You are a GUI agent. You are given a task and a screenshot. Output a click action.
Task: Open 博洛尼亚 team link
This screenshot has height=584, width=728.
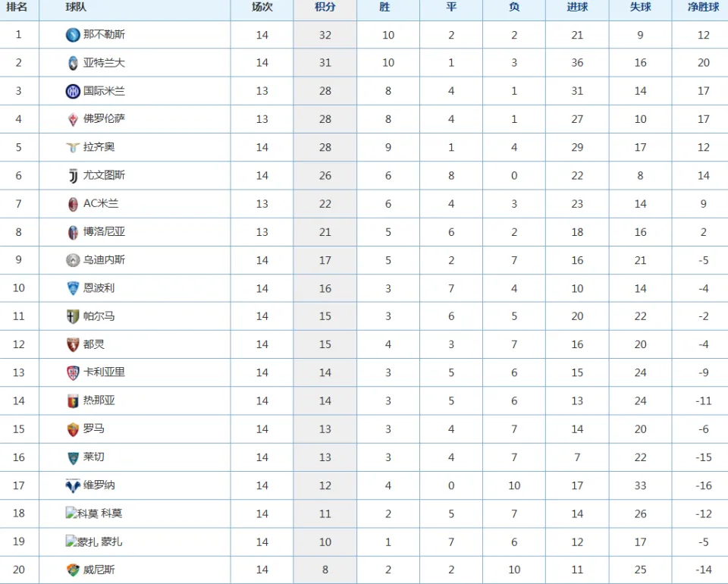point(104,231)
